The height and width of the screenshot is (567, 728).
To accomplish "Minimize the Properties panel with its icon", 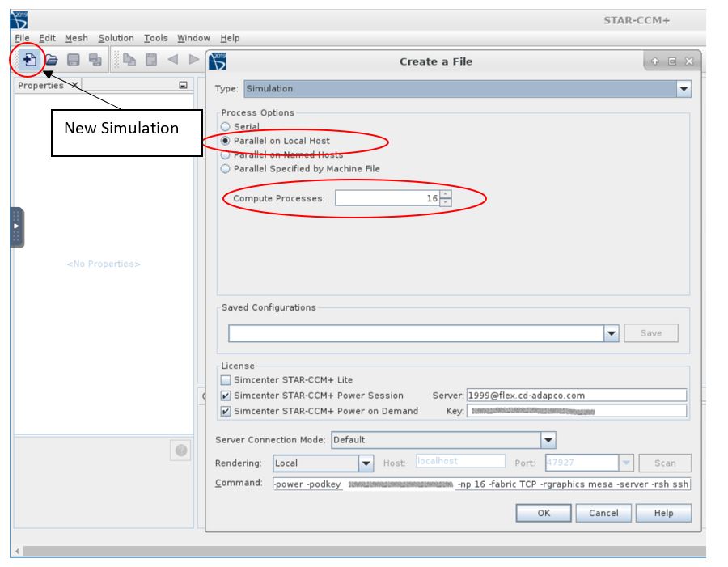I will point(183,85).
